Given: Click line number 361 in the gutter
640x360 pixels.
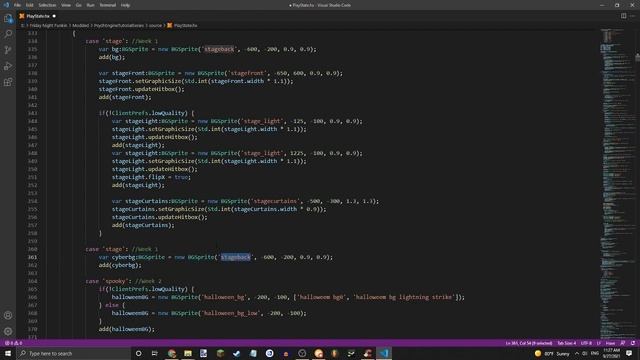Looking at the screenshot, I should [x=33, y=257].
